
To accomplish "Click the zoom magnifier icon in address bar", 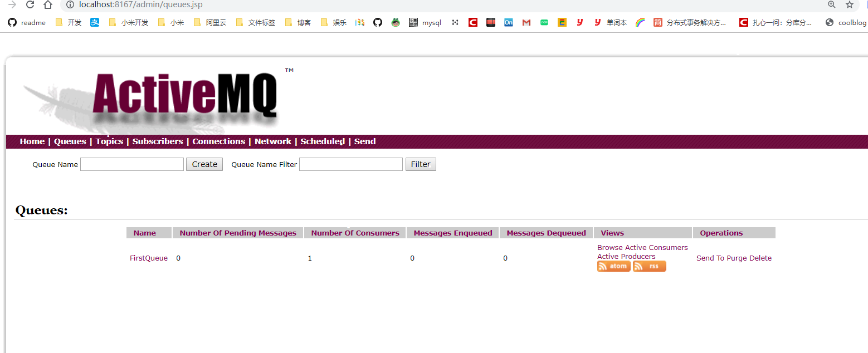I will [x=831, y=4].
